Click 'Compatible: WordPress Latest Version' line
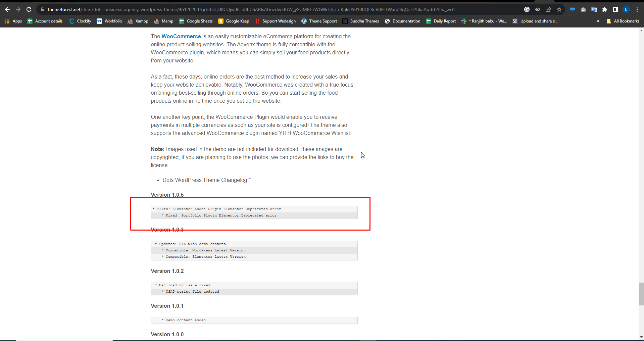This screenshot has width=644, height=341. pos(204,250)
